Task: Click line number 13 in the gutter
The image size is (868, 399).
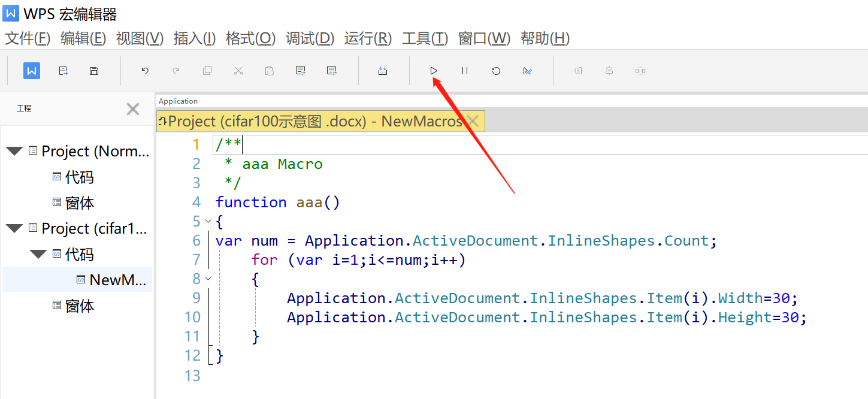Action: click(x=193, y=375)
